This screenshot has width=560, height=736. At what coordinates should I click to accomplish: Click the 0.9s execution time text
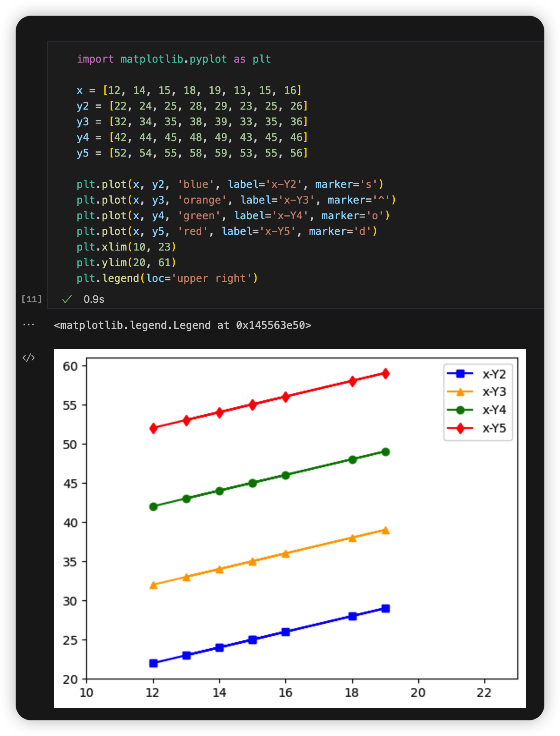[94, 299]
